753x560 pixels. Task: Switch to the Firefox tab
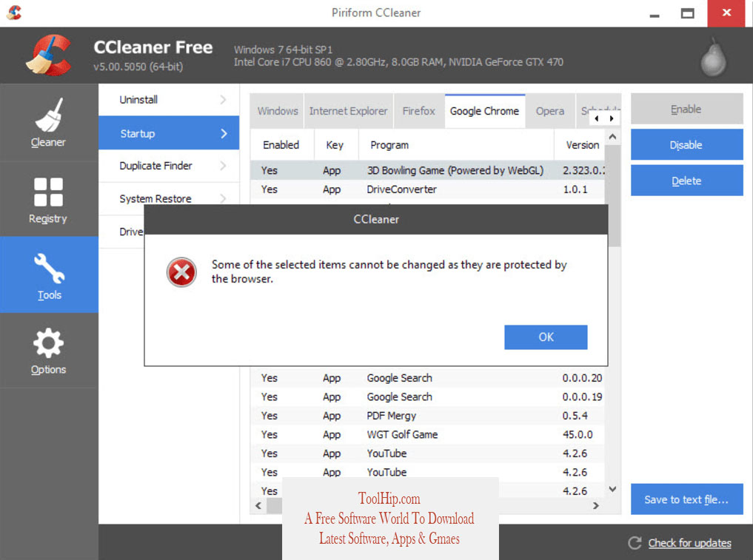[x=419, y=111]
